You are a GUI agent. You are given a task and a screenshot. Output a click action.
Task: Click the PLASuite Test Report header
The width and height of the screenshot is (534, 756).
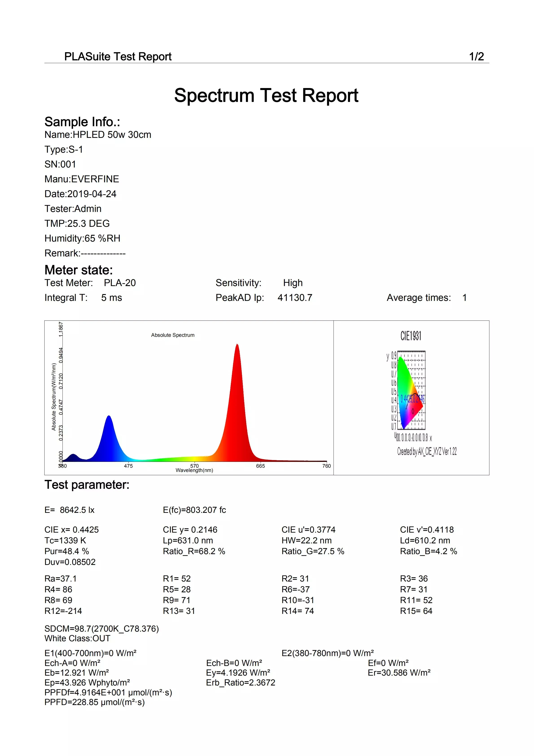click(118, 57)
